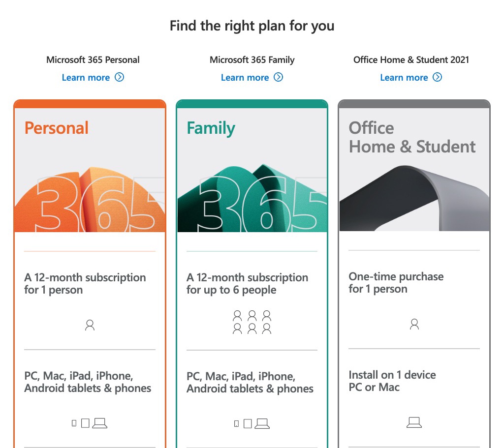This screenshot has height=448, width=504.
Task: Select the person icon on the Office Home & Student card
Action: (x=414, y=324)
